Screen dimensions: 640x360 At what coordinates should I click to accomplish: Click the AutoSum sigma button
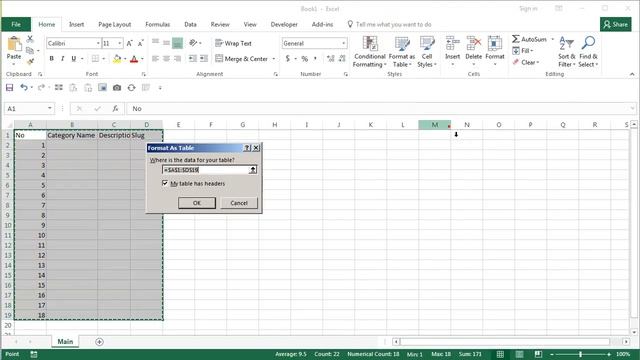[x=529, y=39]
